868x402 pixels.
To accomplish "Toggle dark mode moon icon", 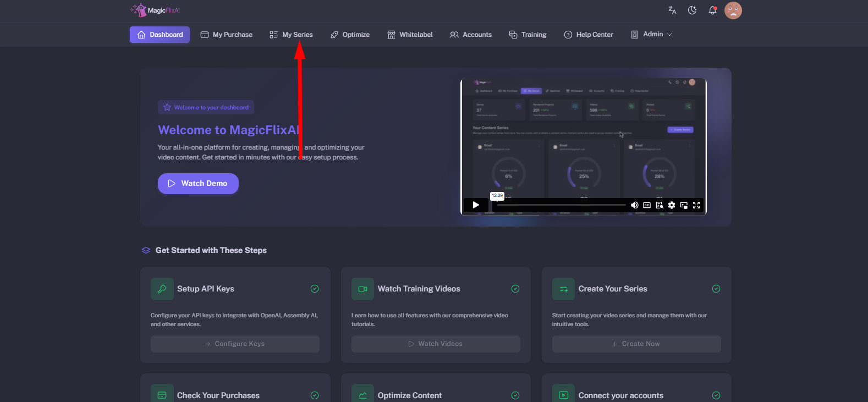I will (692, 10).
